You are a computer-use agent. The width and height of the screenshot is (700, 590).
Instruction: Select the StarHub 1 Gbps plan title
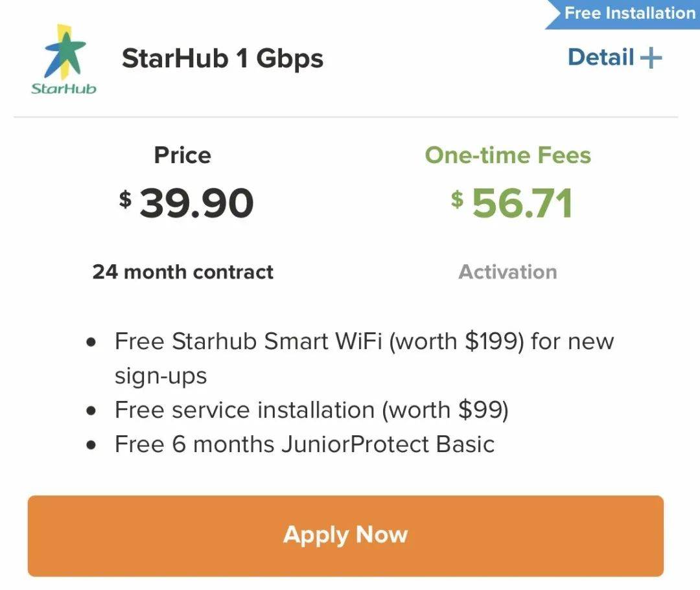click(x=222, y=59)
